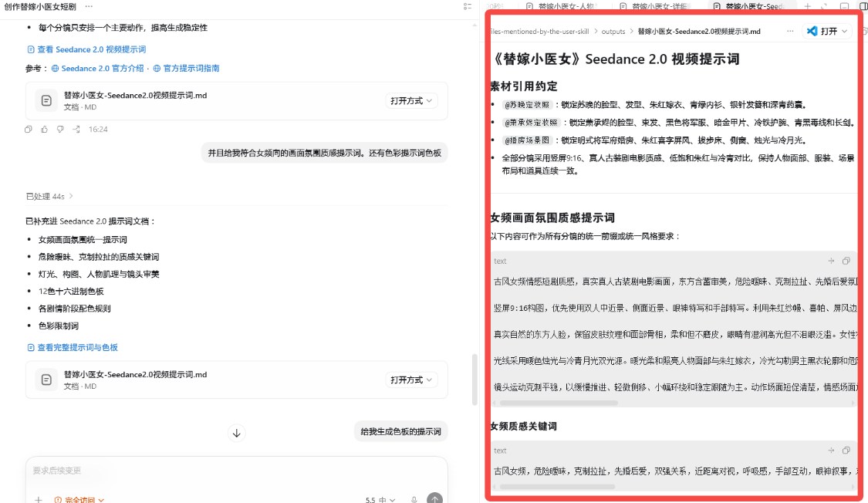
Task: Click the heading 女频质感关键词
Action: 524,427
